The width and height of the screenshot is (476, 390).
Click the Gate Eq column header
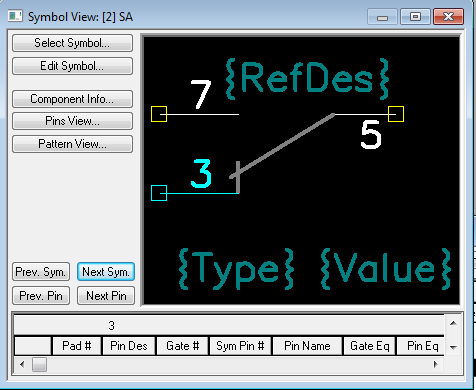point(369,346)
